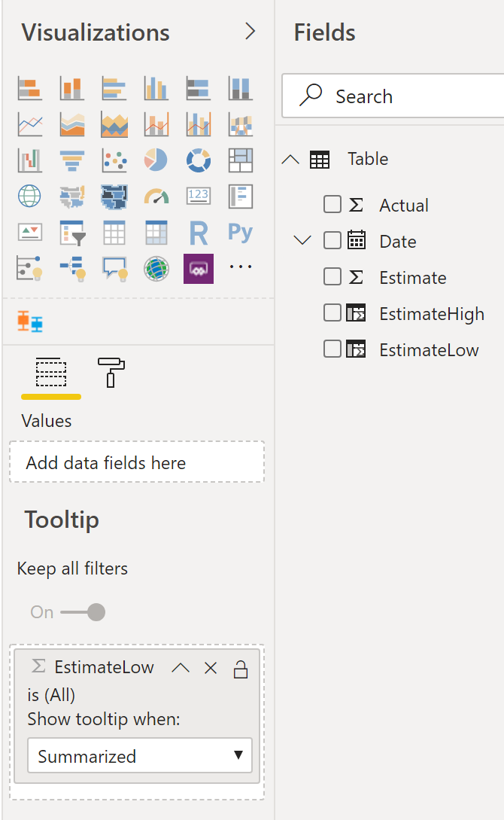
Task: Switch to the Fields well tab
Action: pos(51,373)
